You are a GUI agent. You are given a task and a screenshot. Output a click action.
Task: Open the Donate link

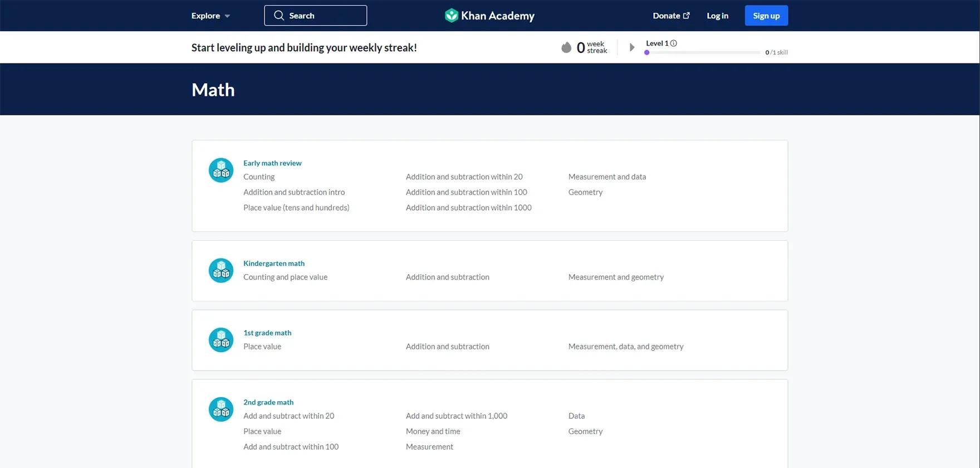tap(671, 16)
